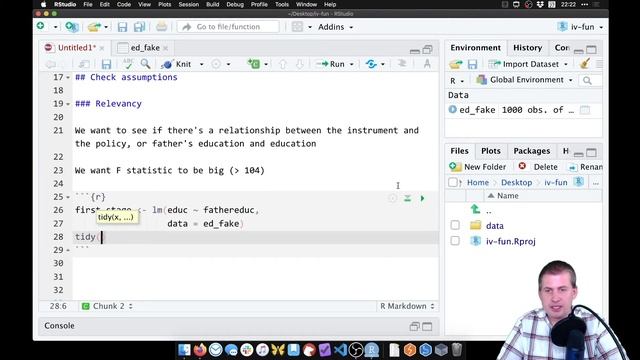Switch to the Plots pane tab

click(491, 151)
